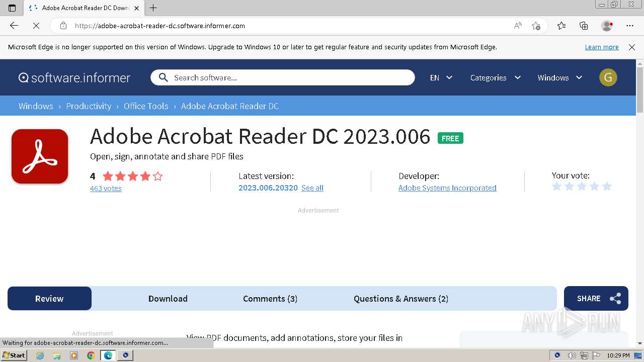Switch to the Download tab

coord(168,299)
